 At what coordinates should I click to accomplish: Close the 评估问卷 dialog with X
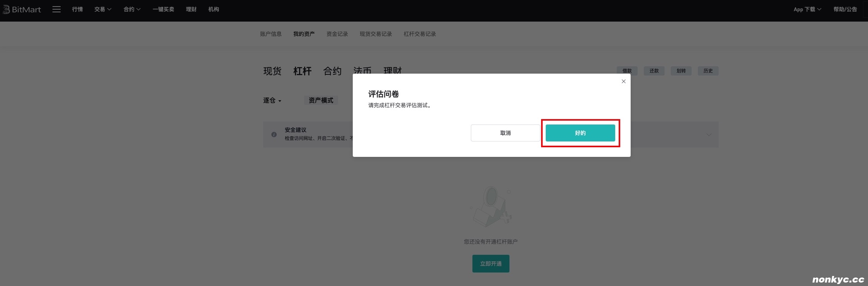623,81
